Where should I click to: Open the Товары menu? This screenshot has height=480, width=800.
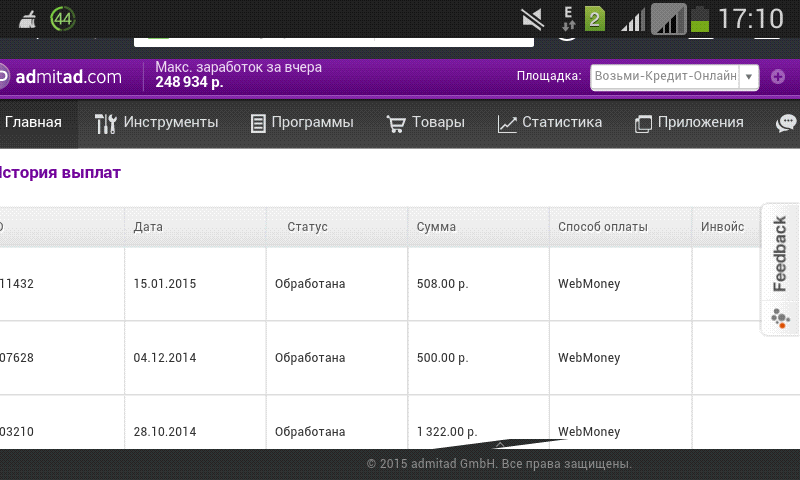tap(426, 123)
